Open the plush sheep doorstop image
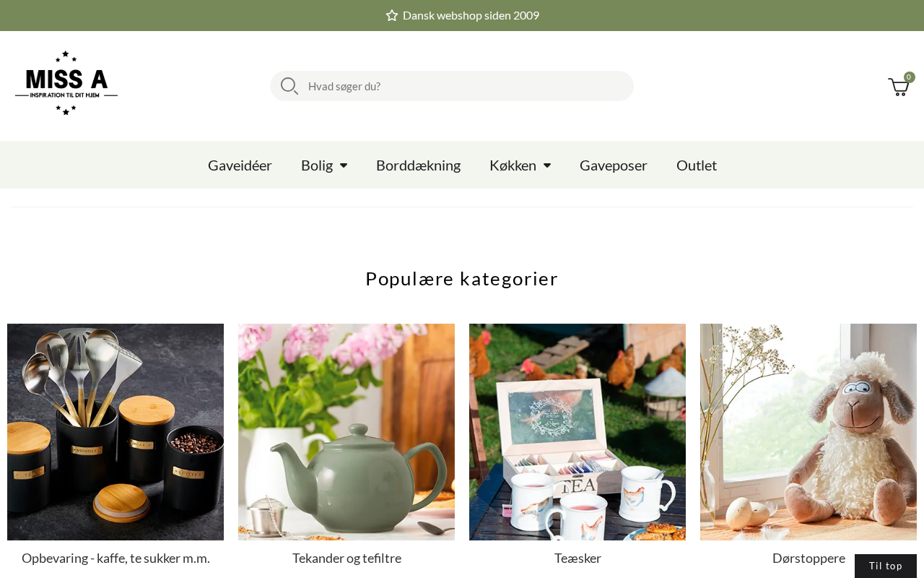This screenshot has width=924, height=578. click(808, 432)
